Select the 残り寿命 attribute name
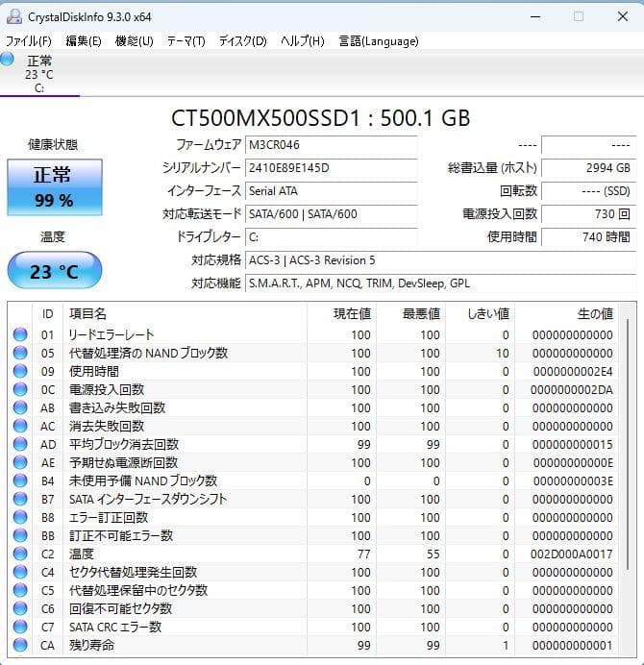Screen dimensions: 644x665 [91, 645]
